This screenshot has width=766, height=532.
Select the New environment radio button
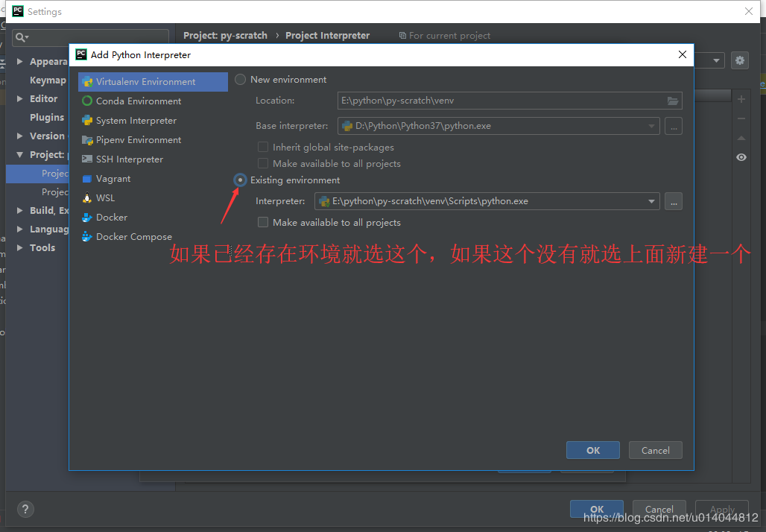[241, 80]
